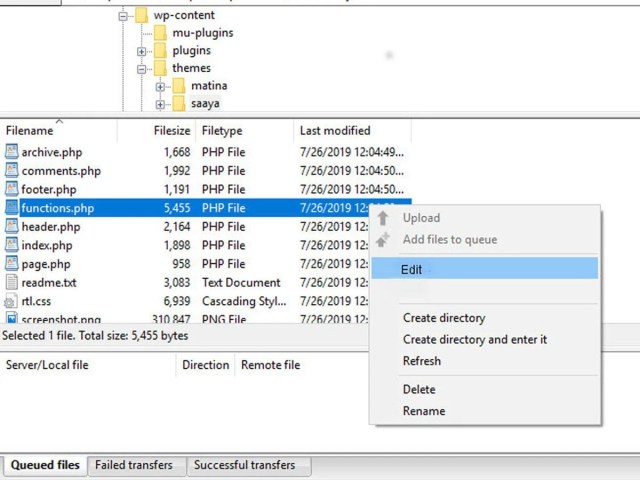Click the footer.php file icon
640x480 pixels.
tap(11, 189)
